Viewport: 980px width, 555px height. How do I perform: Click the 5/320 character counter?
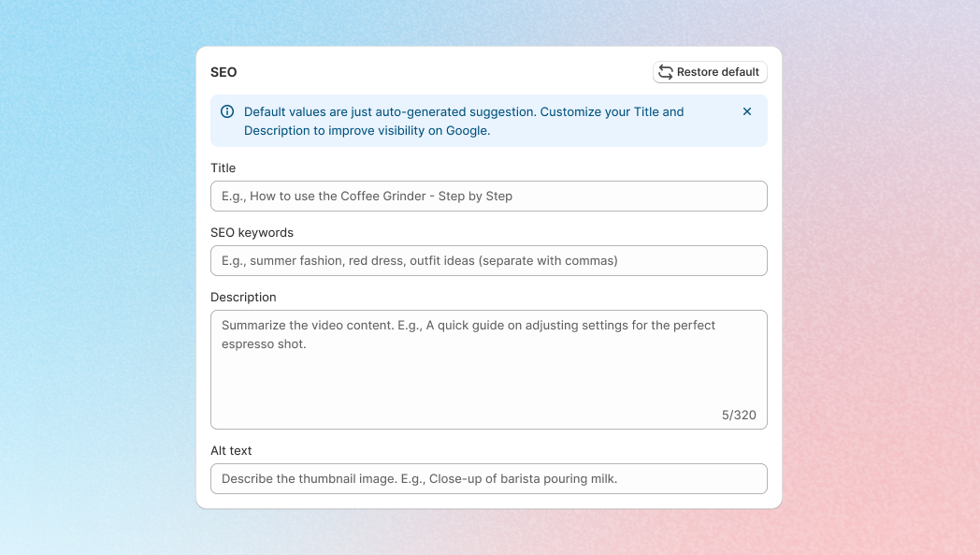coord(739,415)
